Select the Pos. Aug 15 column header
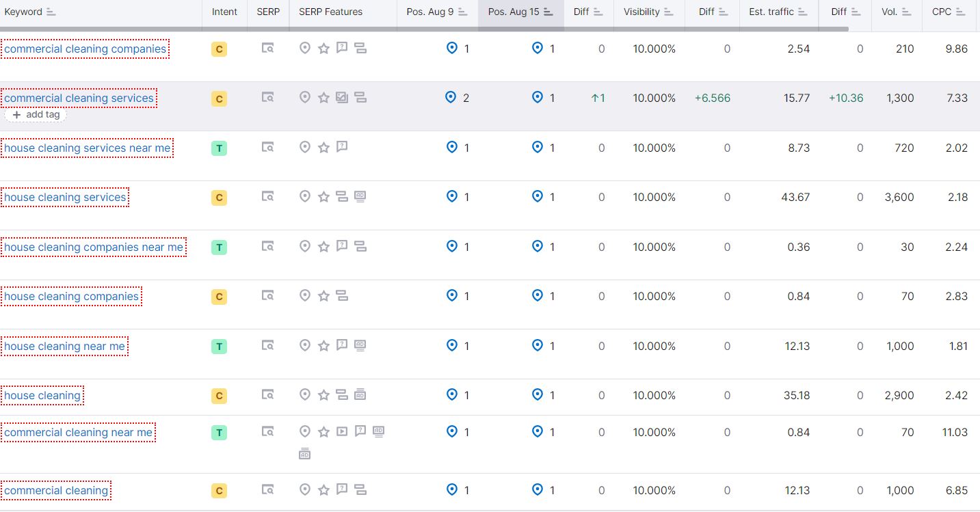The width and height of the screenshot is (980, 512). click(514, 12)
